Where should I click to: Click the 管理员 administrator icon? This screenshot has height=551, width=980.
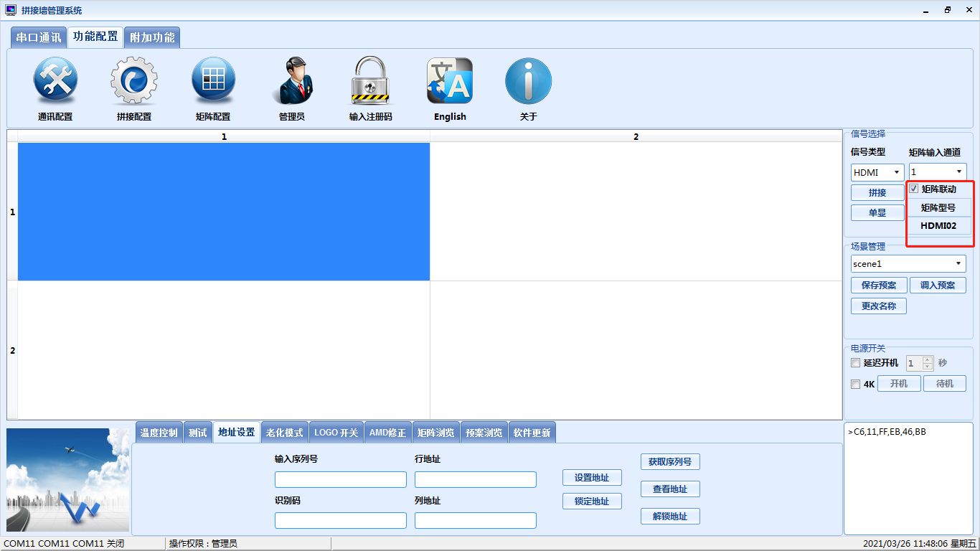tap(291, 80)
